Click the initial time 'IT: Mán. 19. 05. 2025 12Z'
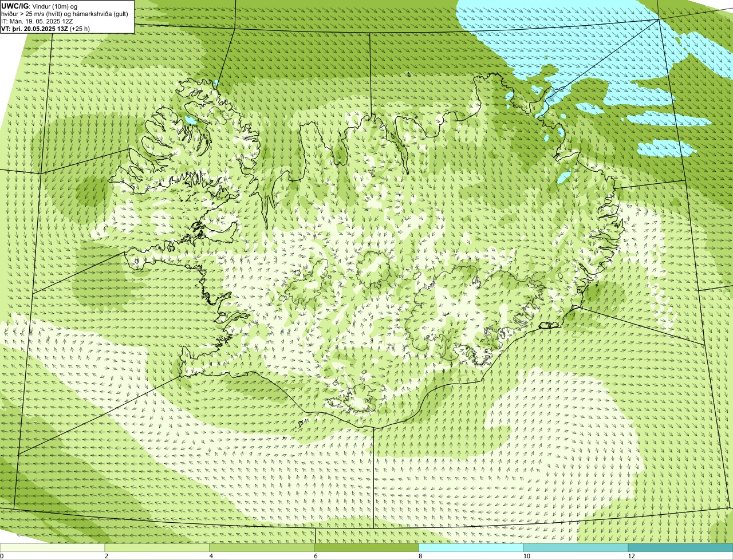 37,21
